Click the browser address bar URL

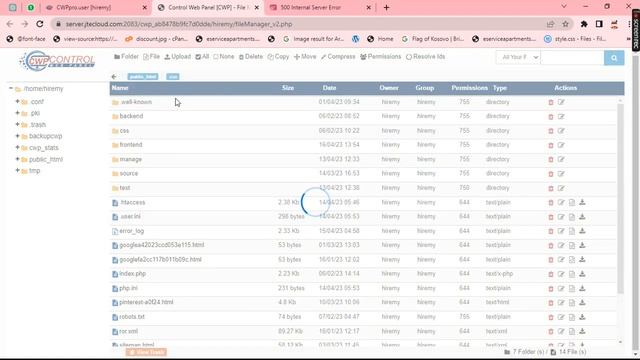179,24
